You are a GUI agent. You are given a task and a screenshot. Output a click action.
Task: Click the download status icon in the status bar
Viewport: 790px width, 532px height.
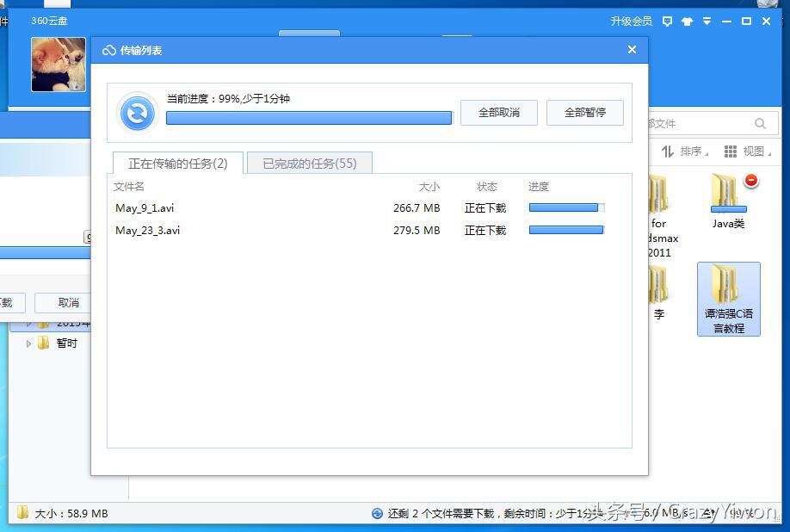coord(378,513)
